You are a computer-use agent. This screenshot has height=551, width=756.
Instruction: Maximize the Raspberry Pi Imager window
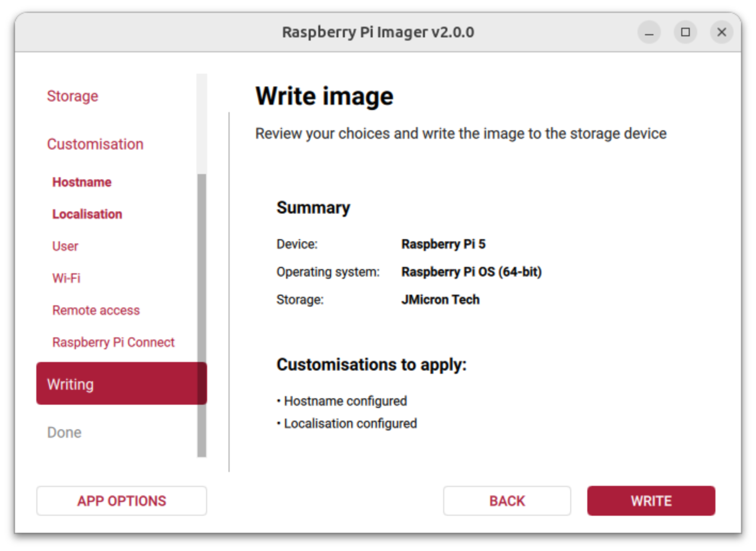685,33
